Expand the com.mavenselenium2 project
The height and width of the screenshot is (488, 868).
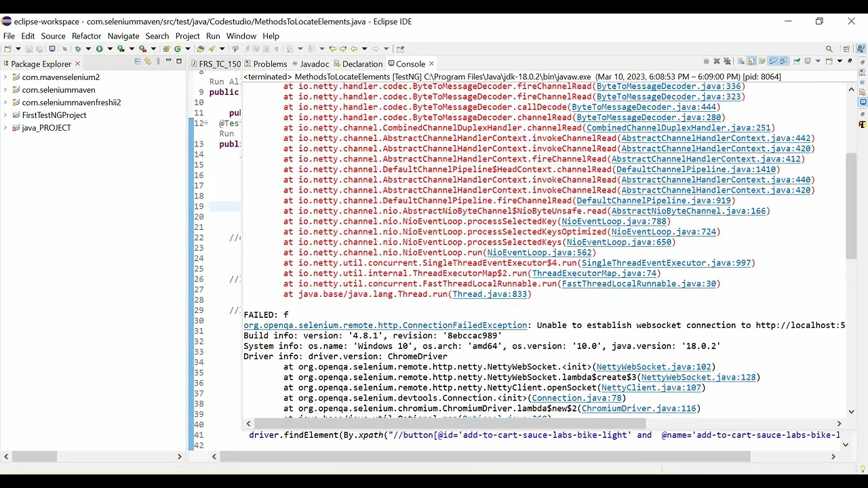coord(5,77)
